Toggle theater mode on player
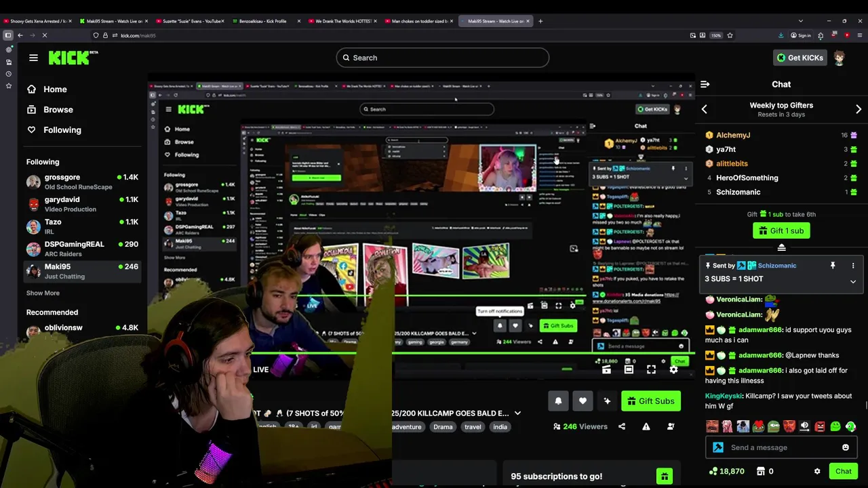Image resolution: width=868 pixels, height=488 pixels. (629, 369)
